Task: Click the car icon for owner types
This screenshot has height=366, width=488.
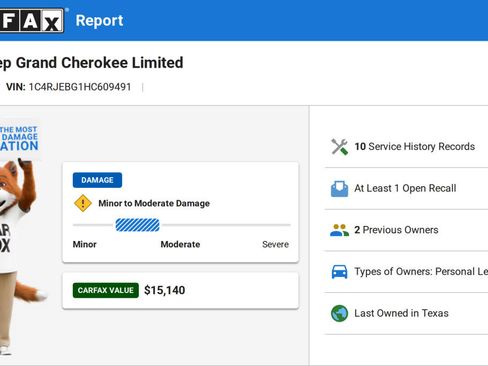Action: pos(339,272)
